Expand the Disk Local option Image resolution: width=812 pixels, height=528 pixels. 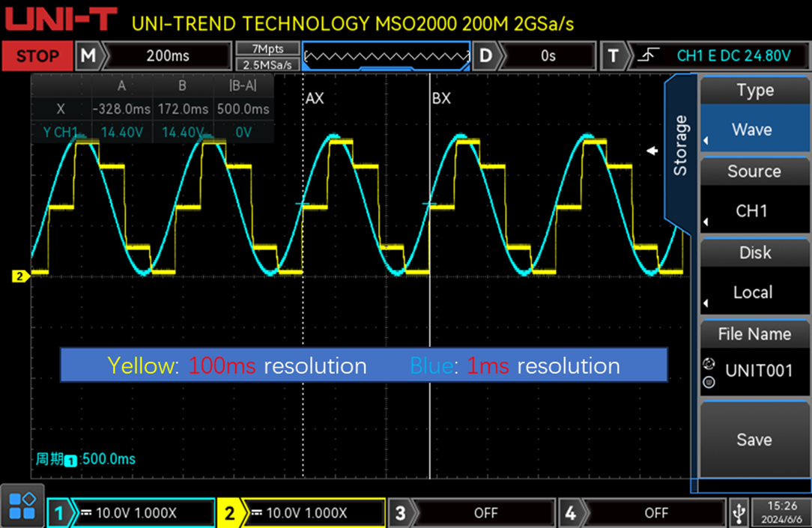[x=754, y=292]
